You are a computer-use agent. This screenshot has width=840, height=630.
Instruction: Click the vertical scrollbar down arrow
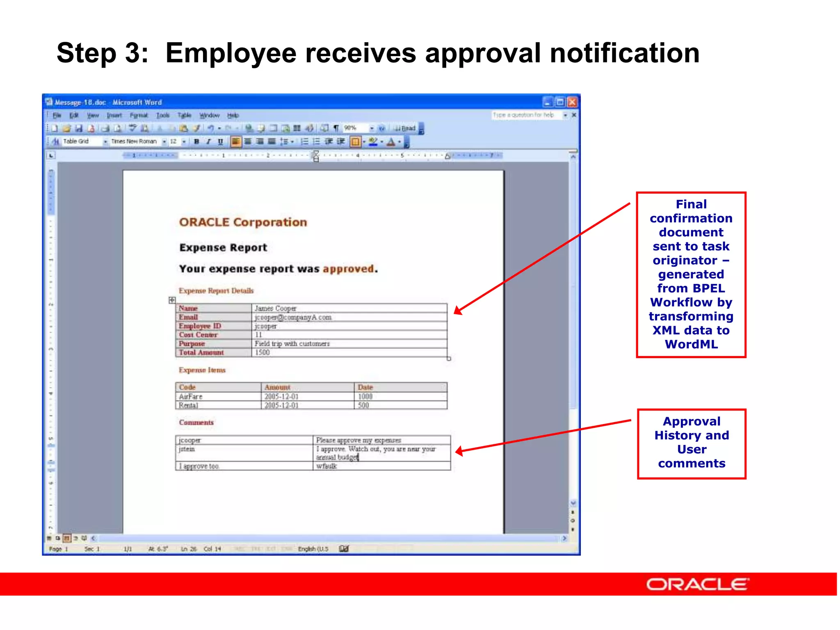coord(573,503)
